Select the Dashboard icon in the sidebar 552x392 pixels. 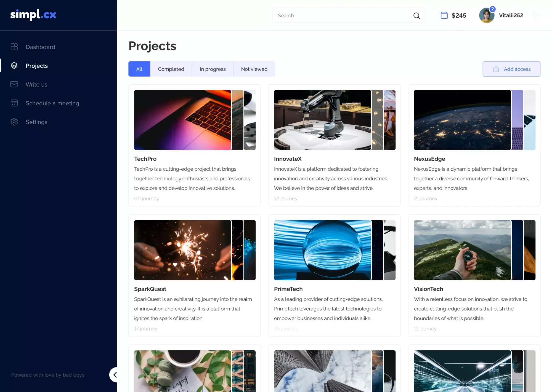[x=14, y=47]
